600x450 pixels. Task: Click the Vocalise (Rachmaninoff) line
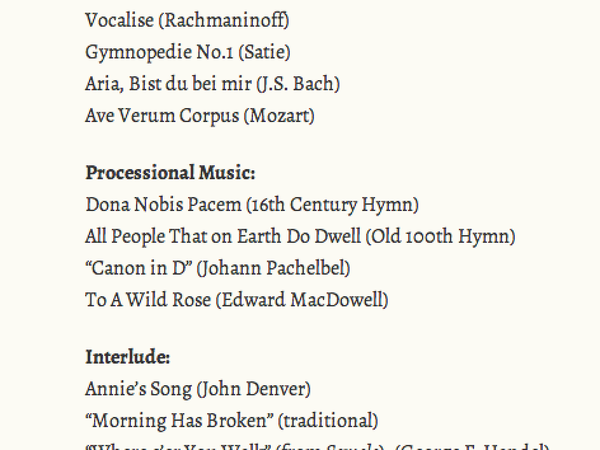coord(187,20)
